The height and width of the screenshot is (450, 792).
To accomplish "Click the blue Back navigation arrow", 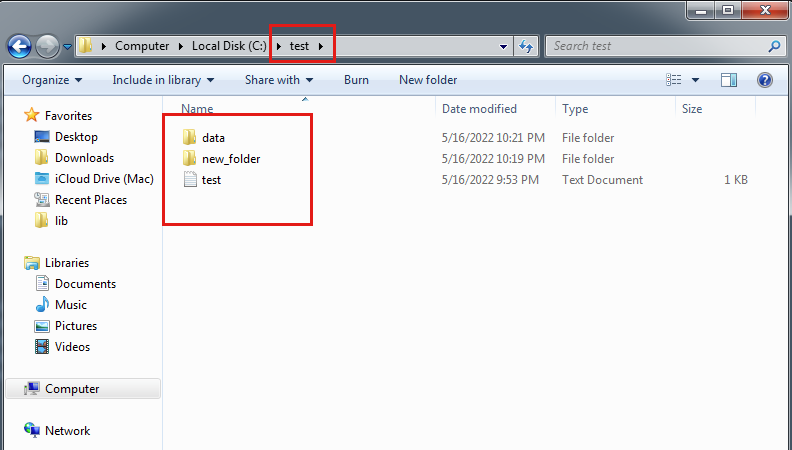I will coord(19,46).
